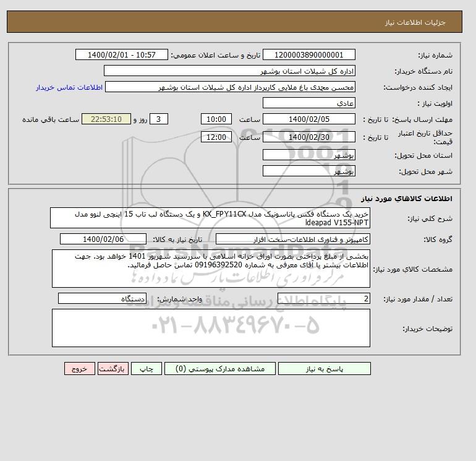The image size is (476, 461).
Task: Click the delivery city field بوشهر
Action: pos(308,171)
